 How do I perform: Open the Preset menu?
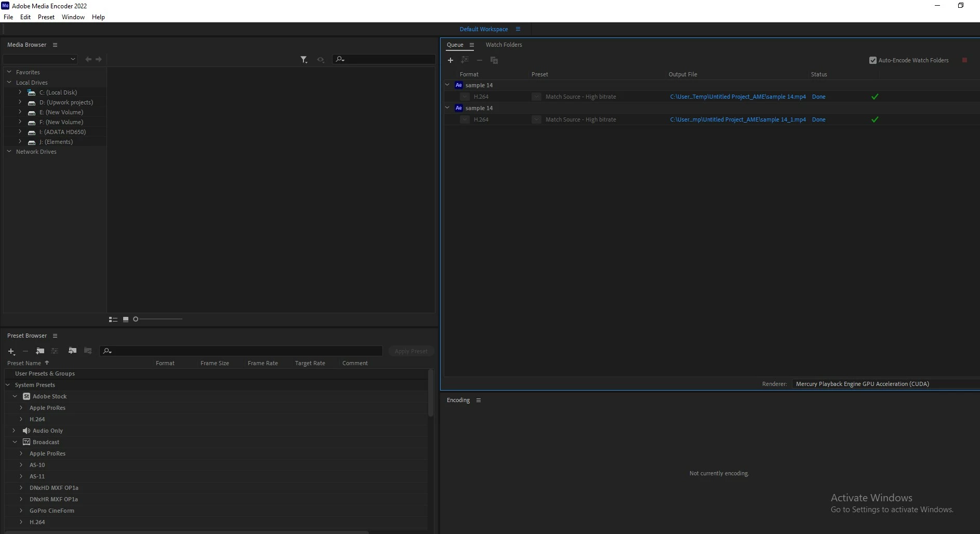[x=46, y=17]
